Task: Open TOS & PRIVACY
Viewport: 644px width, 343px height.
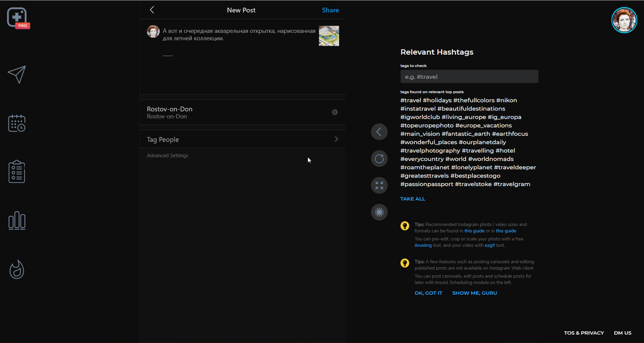Action: coord(584,333)
